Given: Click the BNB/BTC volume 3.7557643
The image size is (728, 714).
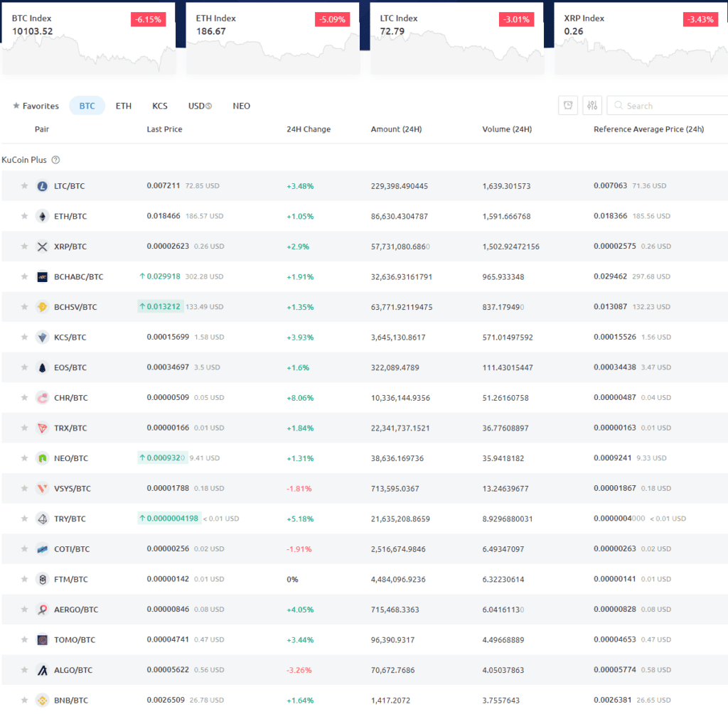Looking at the screenshot, I should click(500, 701).
